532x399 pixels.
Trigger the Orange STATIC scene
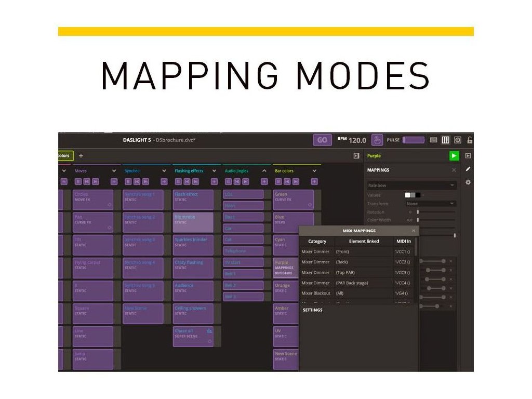tap(286, 291)
